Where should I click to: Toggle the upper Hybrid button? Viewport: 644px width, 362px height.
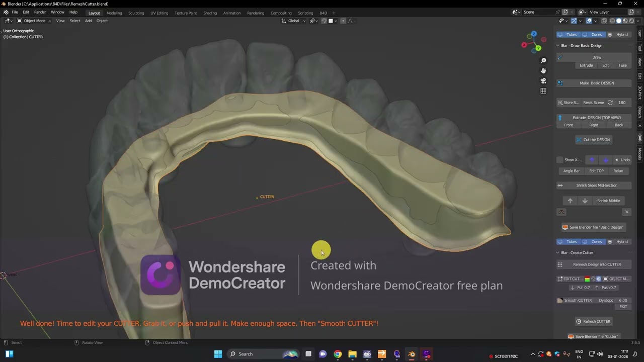tap(618, 35)
